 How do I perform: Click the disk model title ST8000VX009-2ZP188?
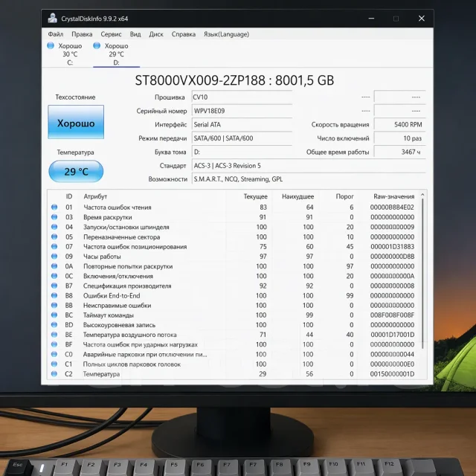200,80
